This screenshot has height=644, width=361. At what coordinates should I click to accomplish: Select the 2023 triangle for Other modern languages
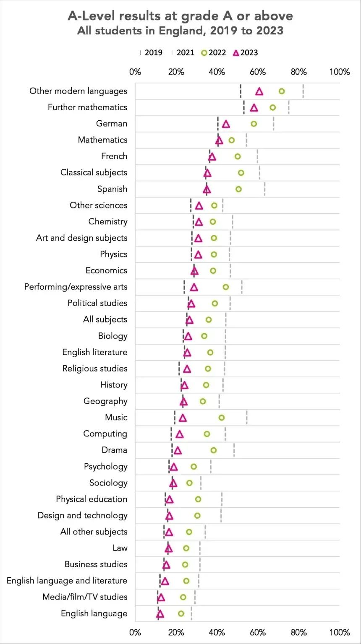(x=259, y=91)
